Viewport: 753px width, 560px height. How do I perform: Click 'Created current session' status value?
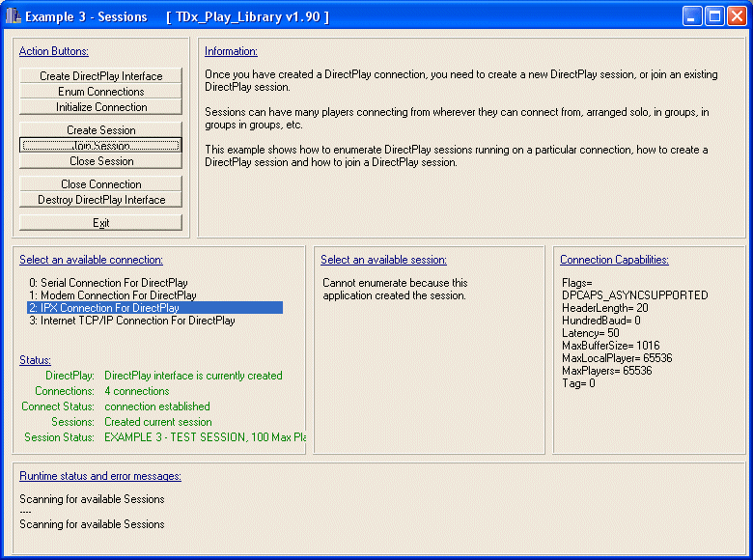tap(158, 421)
